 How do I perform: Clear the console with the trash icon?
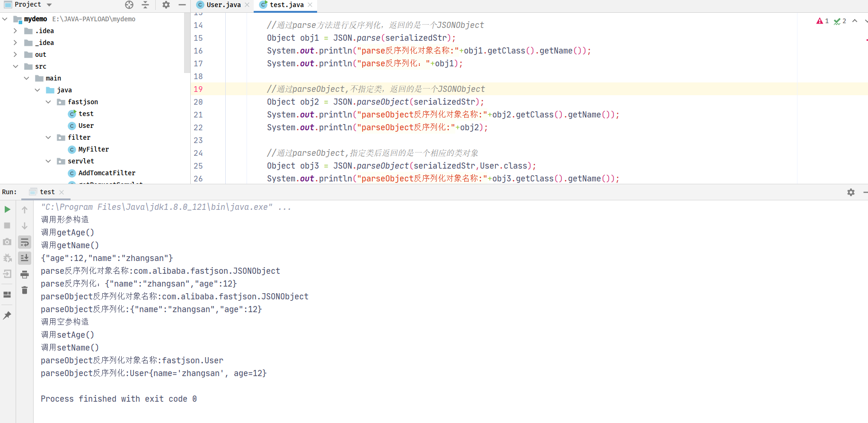point(25,290)
